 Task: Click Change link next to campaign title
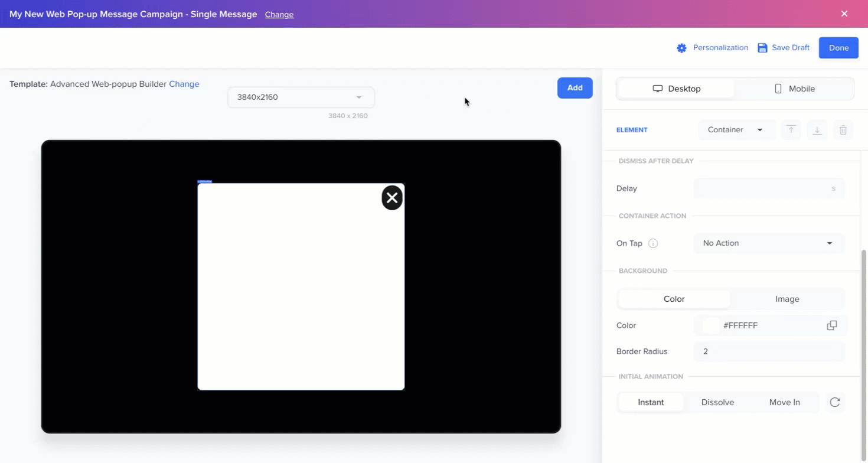click(279, 14)
